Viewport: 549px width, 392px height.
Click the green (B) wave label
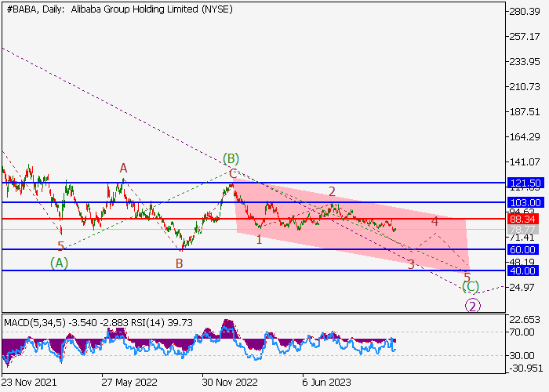tap(231, 158)
